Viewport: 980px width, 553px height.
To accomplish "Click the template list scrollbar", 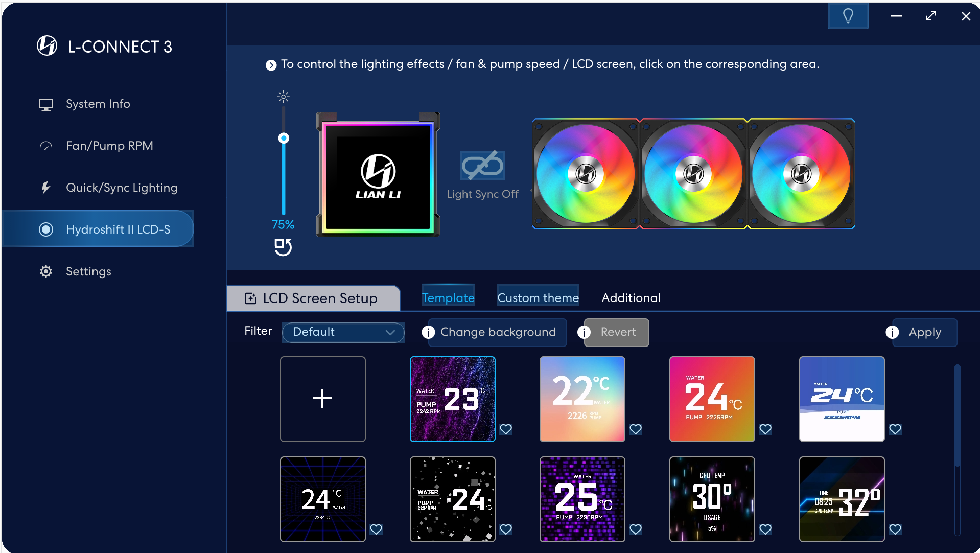I will (x=958, y=415).
